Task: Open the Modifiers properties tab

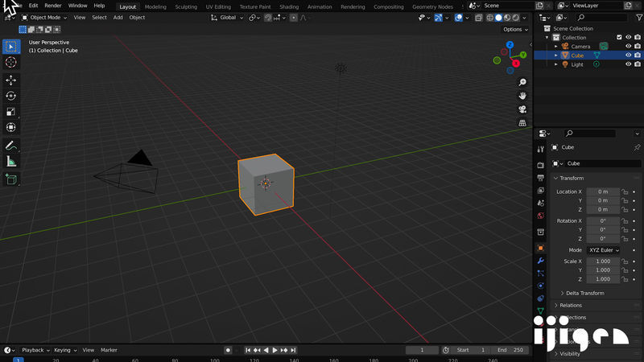Action: [x=540, y=261]
